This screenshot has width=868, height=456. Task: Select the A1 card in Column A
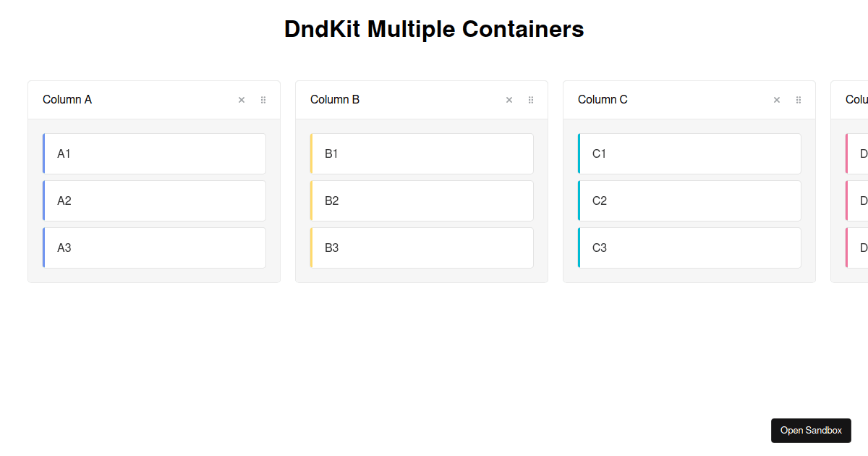pos(153,153)
